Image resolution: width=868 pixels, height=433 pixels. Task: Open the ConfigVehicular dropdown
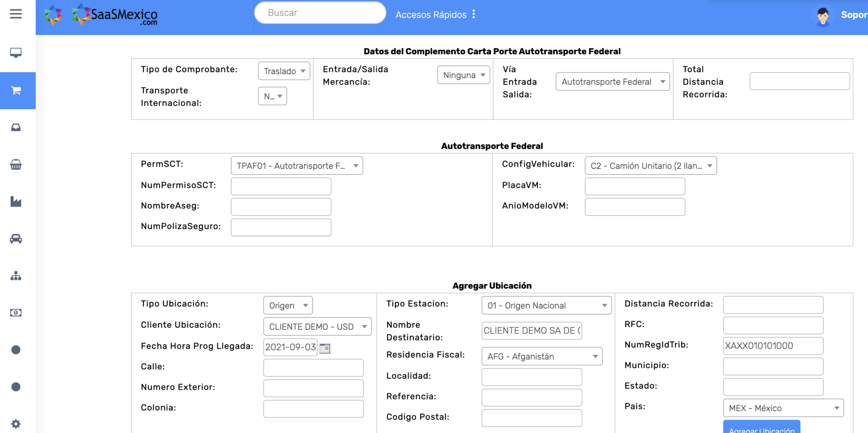(651, 165)
